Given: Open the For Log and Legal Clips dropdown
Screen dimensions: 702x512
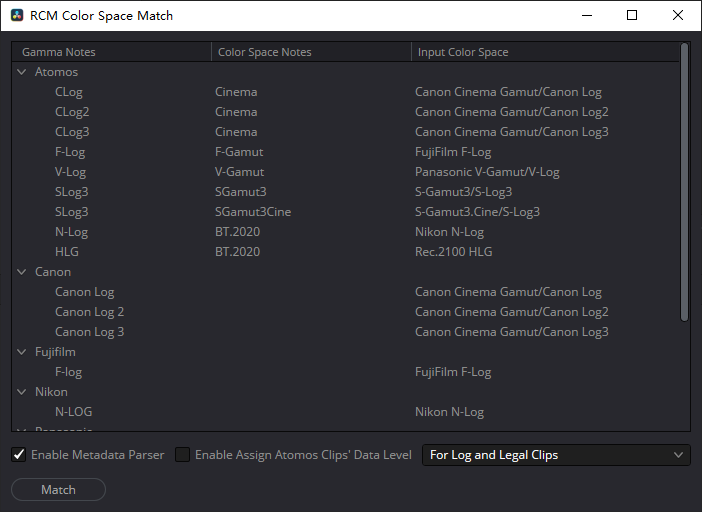Looking at the screenshot, I should tap(556, 455).
